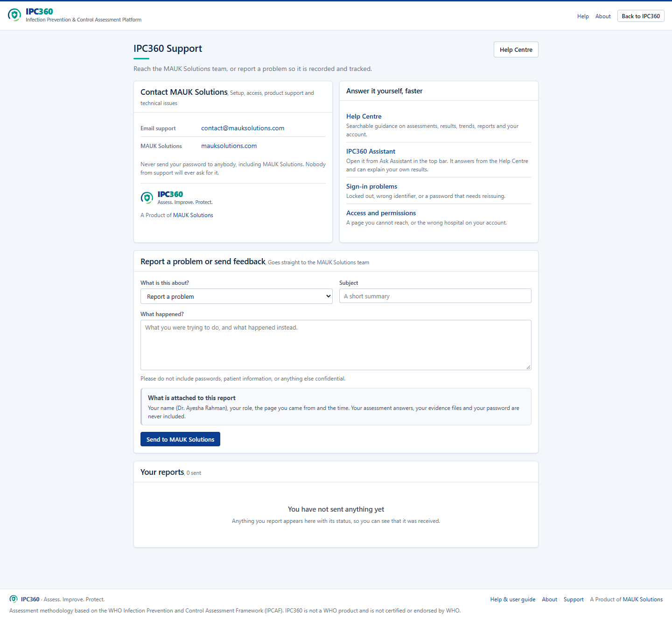Open About link in footer
The image size is (672, 620).
549,599
